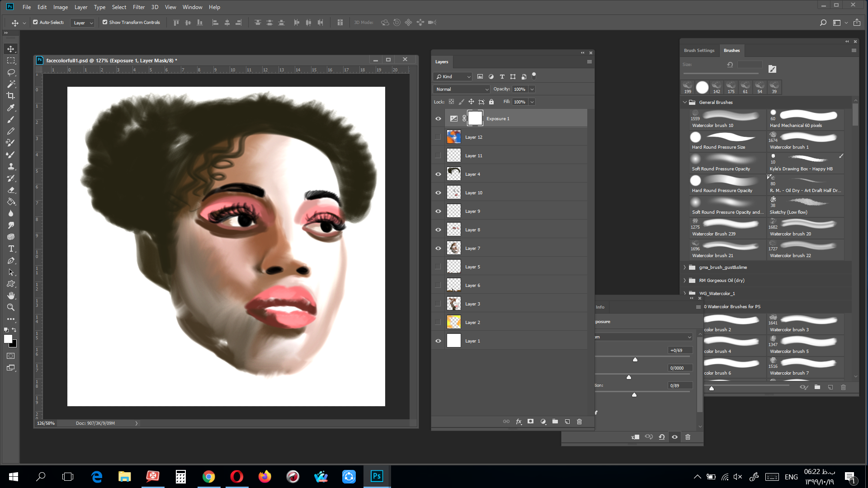Lock all with padlock icon
The height and width of the screenshot is (488, 868).
(x=491, y=102)
